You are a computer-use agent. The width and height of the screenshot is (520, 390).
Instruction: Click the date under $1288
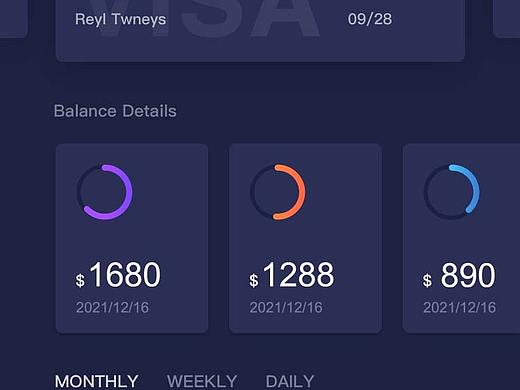(x=286, y=307)
